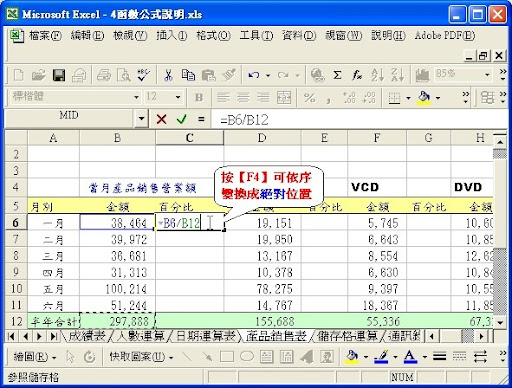Toggle Bold formatting button
512x388 pixels.
(199, 98)
